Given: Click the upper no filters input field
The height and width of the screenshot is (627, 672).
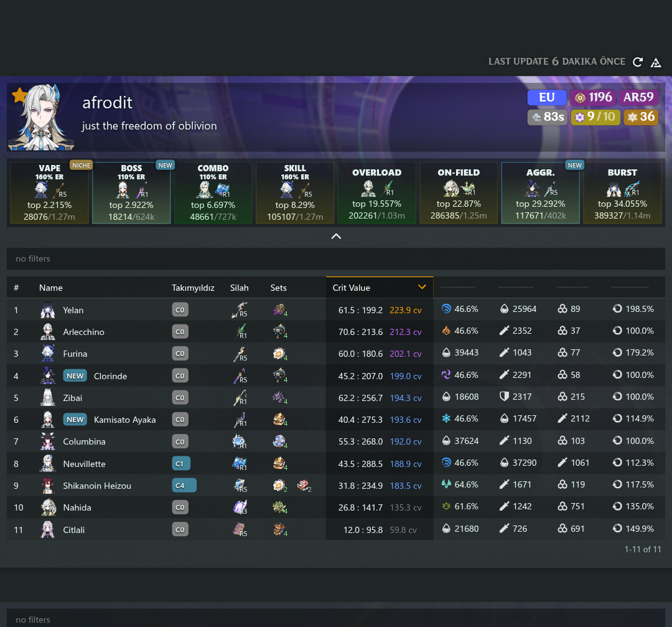Looking at the screenshot, I should point(336,258).
